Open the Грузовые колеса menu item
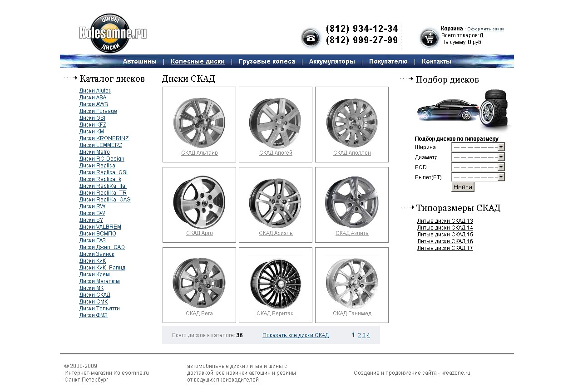This screenshot has width=573, height=392. tap(267, 61)
